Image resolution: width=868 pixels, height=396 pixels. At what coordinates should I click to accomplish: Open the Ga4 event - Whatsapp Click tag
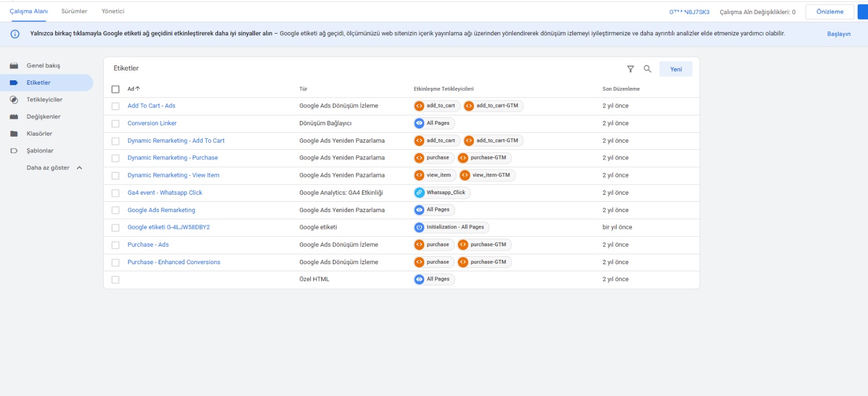[x=165, y=193]
